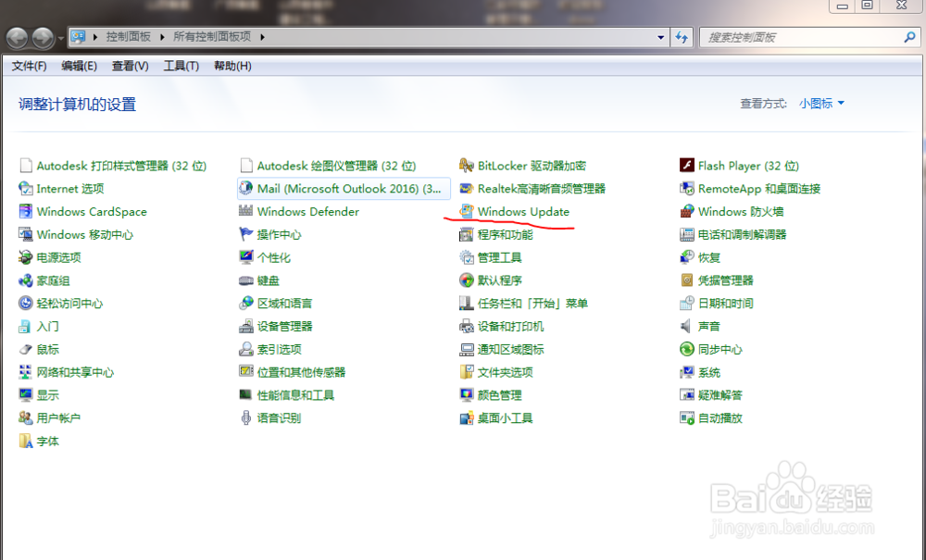Click the Forward navigation button
This screenshot has width=926, height=560.
coord(44,38)
